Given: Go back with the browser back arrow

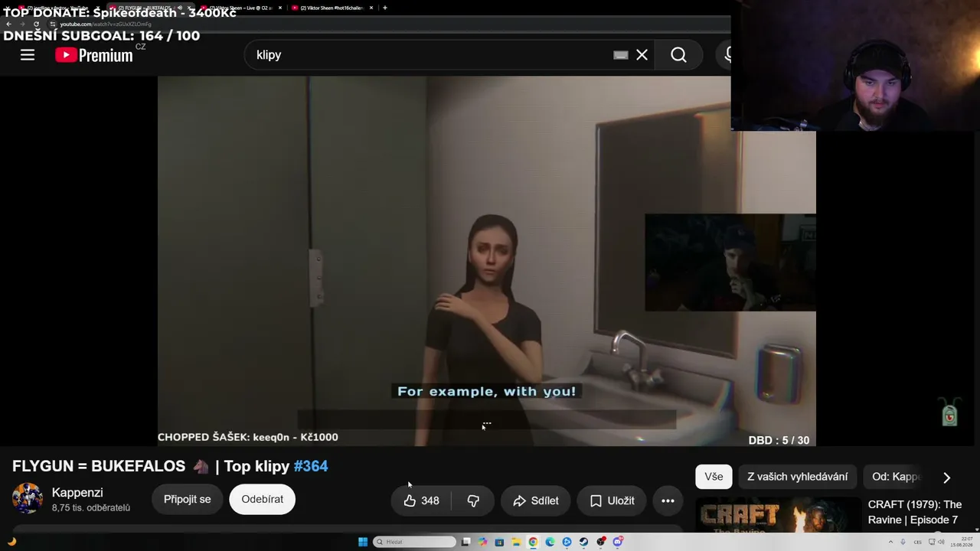Looking at the screenshot, I should [x=8, y=24].
